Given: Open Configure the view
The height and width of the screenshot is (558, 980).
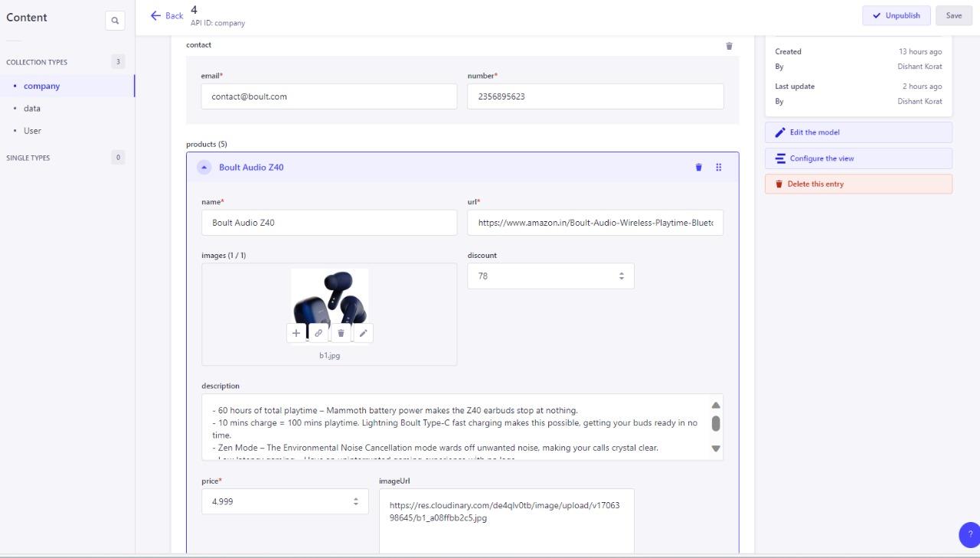Looking at the screenshot, I should point(858,158).
